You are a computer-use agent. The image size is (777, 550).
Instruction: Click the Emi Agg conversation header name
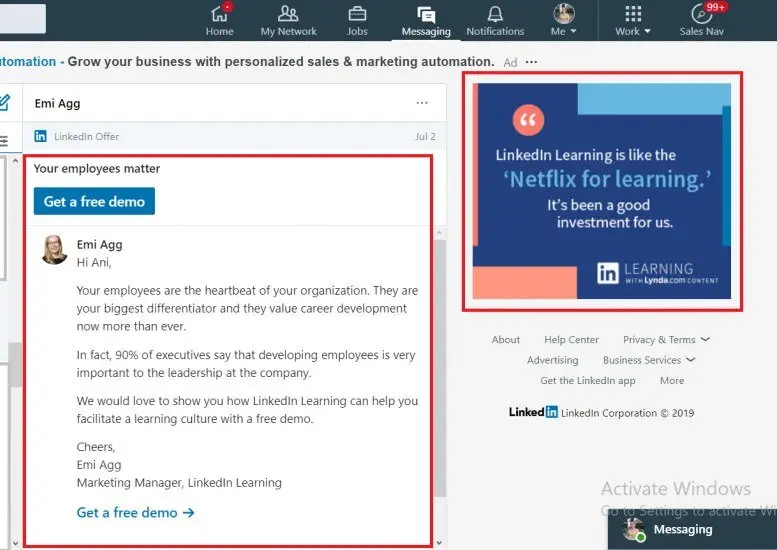pos(57,104)
